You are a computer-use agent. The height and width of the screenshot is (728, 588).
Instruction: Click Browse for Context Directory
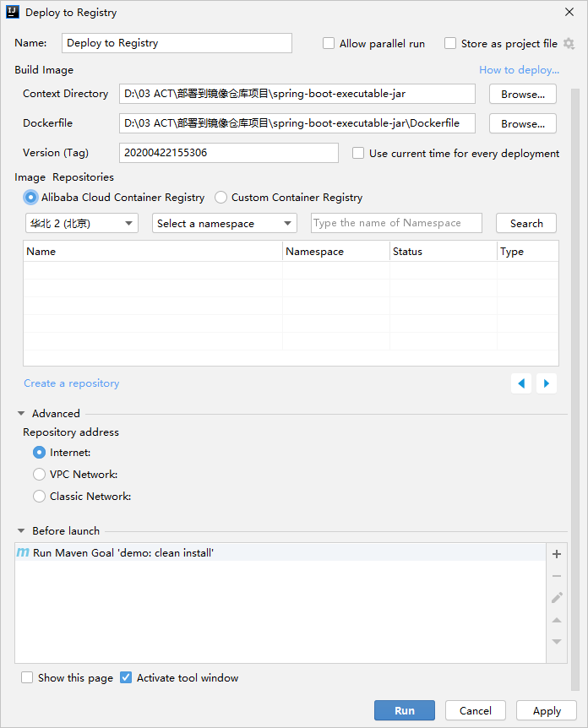tap(522, 95)
